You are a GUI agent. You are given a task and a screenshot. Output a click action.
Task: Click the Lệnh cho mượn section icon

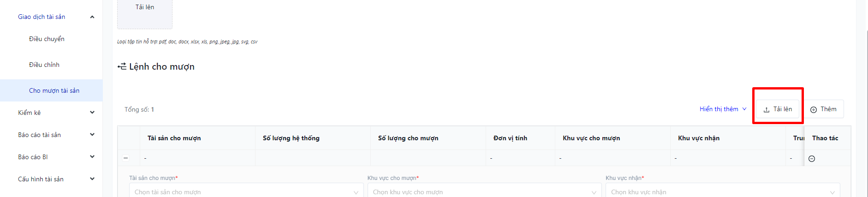pyautogui.click(x=122, y=67)
